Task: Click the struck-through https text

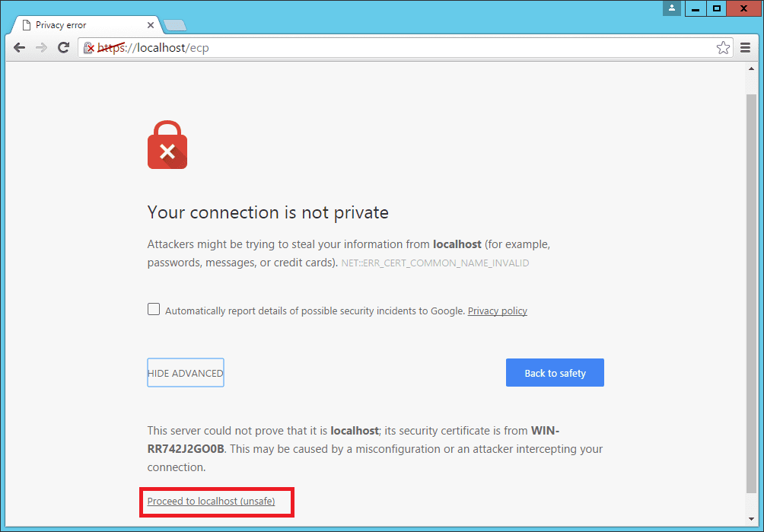Action: click(111, 47)
